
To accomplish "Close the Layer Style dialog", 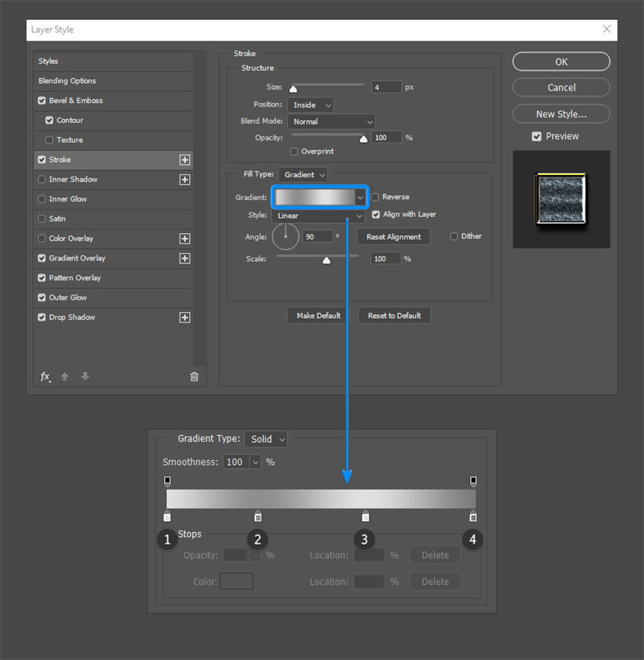I will [x=606, y=29].
